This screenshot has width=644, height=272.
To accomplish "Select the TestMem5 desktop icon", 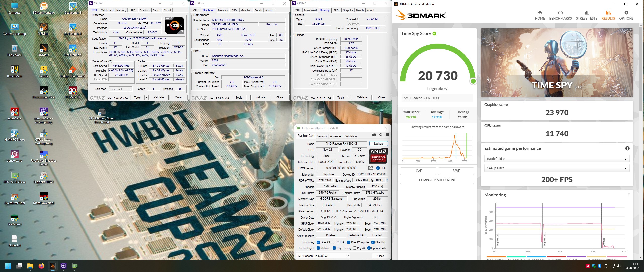I will pyautogui.click(x=14, y=220).
